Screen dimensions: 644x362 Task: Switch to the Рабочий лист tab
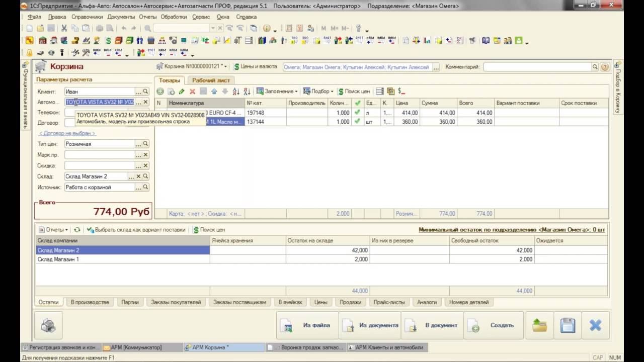click(211, 80)
